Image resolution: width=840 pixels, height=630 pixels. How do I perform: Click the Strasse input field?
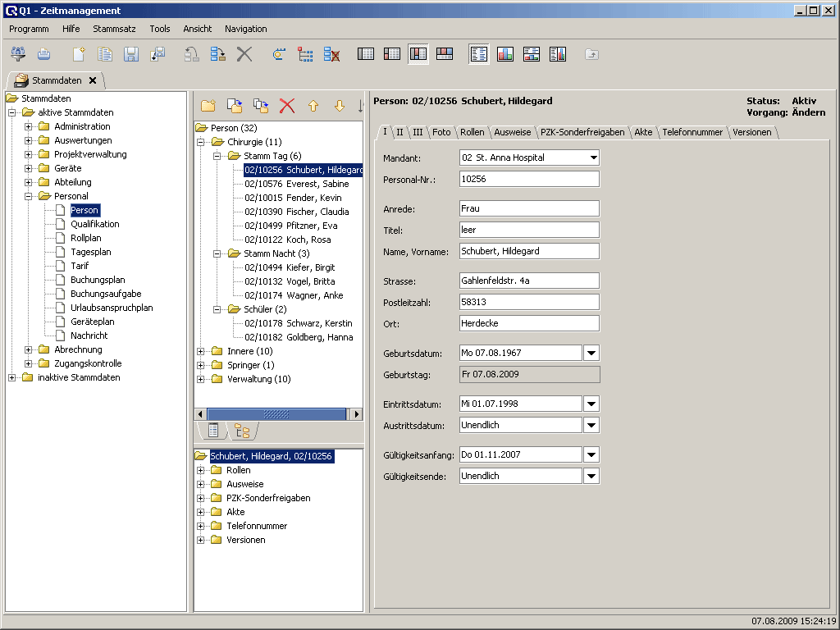[x=529, y=281]
